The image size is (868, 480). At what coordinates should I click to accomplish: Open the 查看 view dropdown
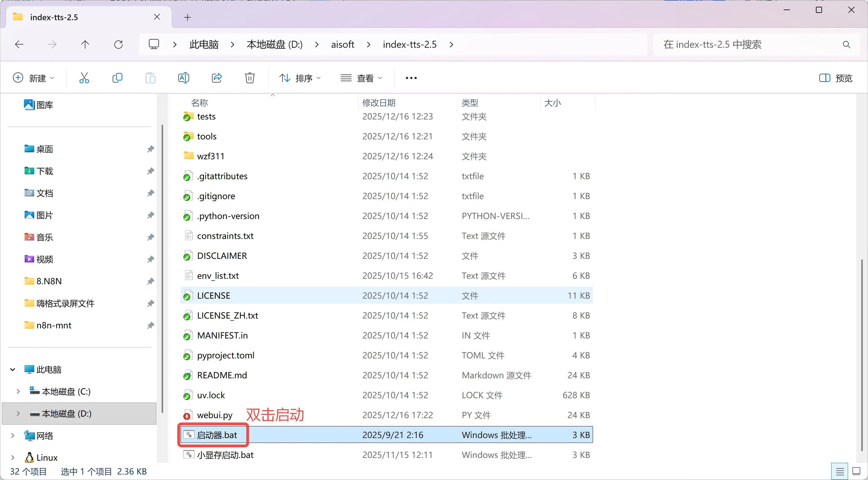361,78
